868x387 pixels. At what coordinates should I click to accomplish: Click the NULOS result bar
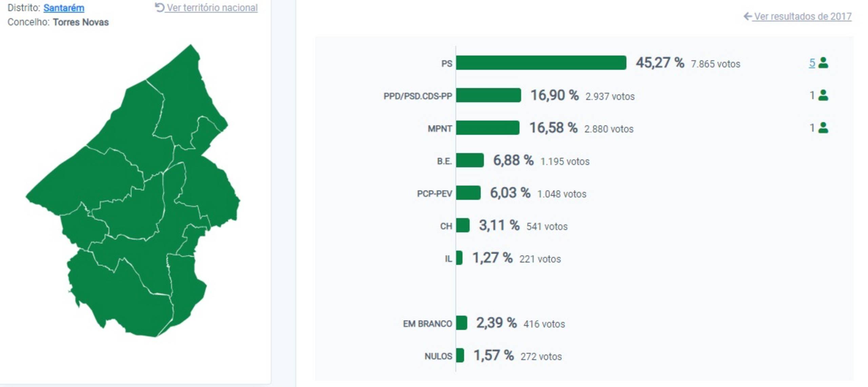[460, 355]
